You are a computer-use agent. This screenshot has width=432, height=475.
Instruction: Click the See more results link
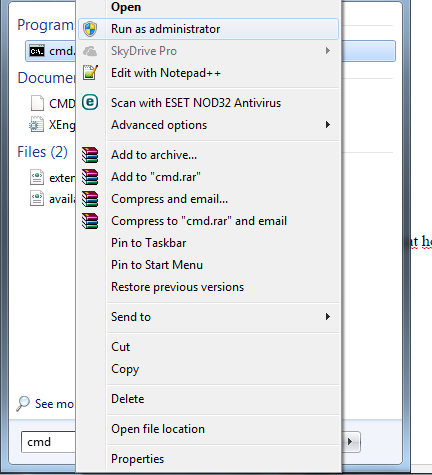pos(55,404)
